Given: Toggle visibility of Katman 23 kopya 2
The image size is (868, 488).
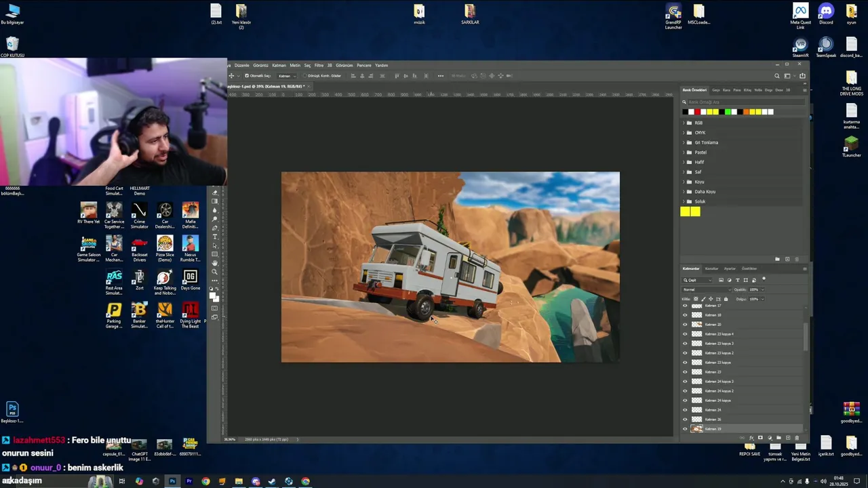Looking at the screenshot, I should pyautogui.click(x=685, y=353).
